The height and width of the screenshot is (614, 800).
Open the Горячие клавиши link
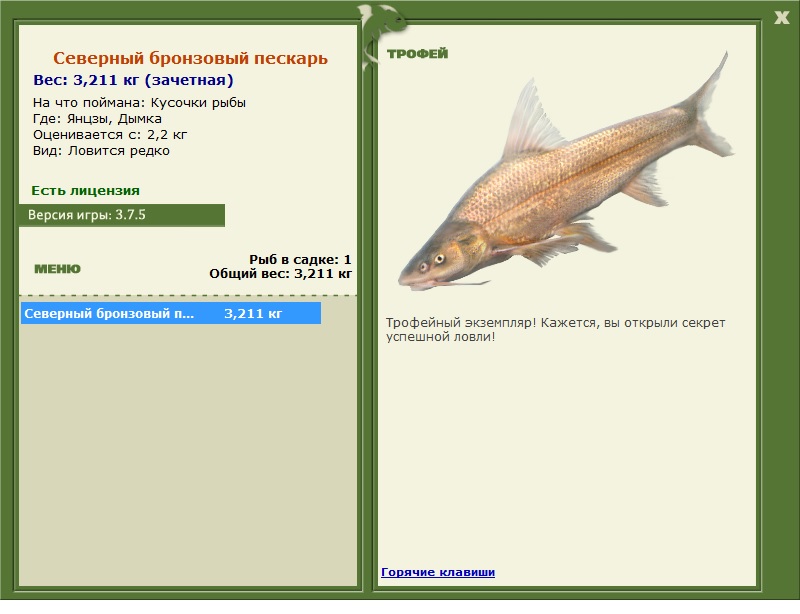coord(438,572)
